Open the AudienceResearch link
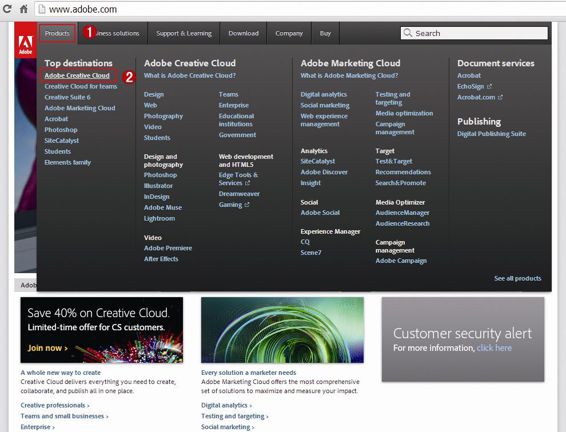Image resolution: width=566 pixels, height=432 pixels. click(x=402, y=224)
